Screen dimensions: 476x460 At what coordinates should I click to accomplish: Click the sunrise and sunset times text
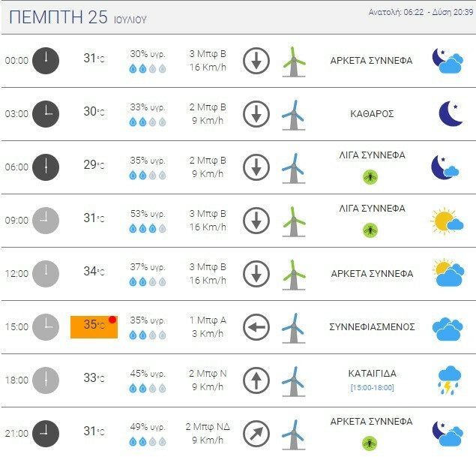click(x=421, y=13)
